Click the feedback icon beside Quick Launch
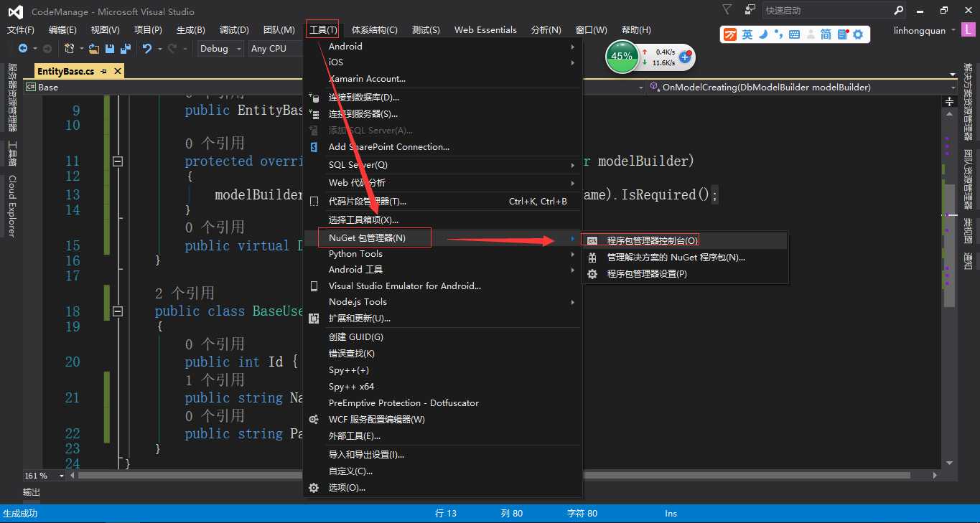The width and height of the screenshot is (980, 523). (x=750, y=10)
